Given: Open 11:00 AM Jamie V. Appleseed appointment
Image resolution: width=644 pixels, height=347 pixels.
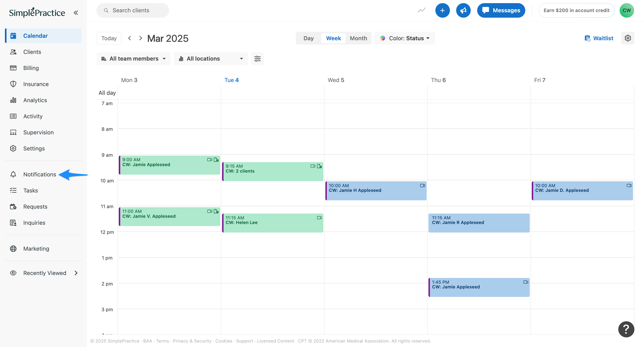Looking at the screenshot, I should click(x=169, y=217).
